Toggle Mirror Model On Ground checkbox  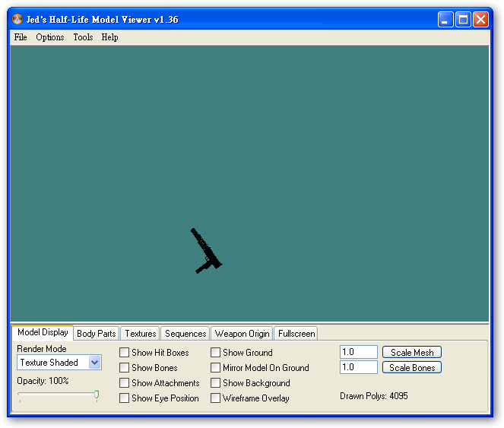click(215, 367)
